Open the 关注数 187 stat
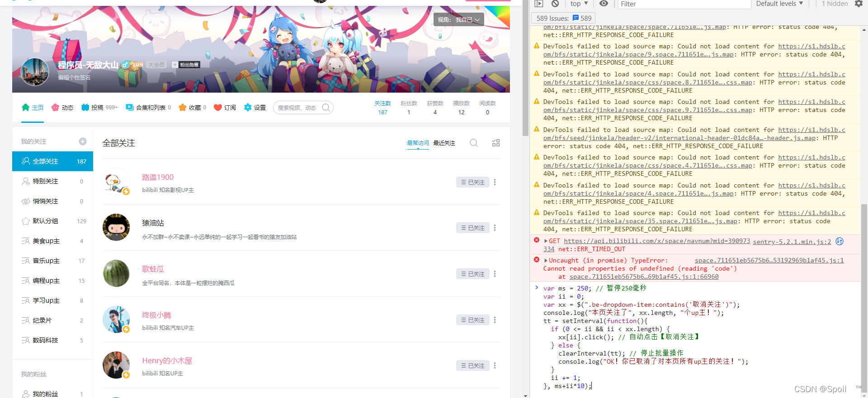 (x=382, y=108)
